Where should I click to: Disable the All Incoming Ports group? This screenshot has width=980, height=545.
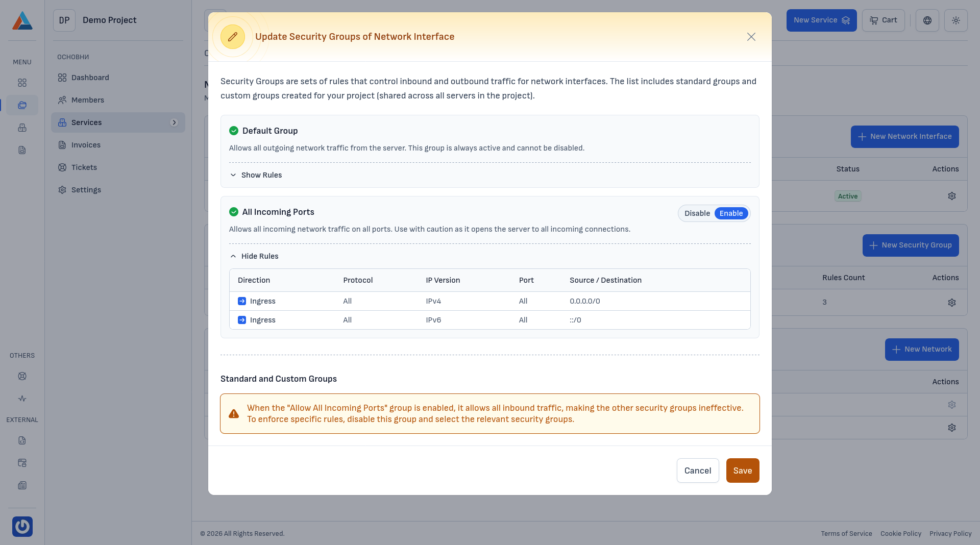tap(697, 213)
